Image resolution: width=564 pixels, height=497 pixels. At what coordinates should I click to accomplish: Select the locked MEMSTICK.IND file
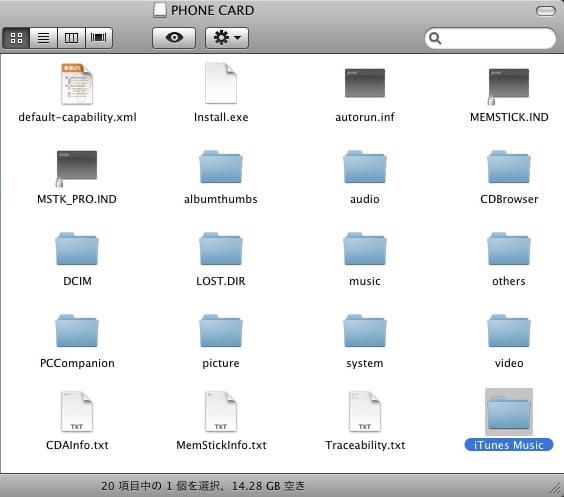(509, 86)
